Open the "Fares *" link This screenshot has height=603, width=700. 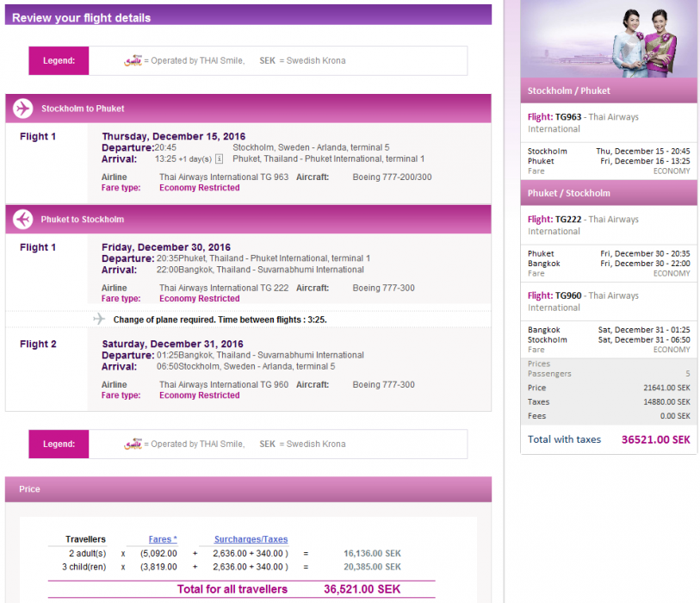point(163,539)
